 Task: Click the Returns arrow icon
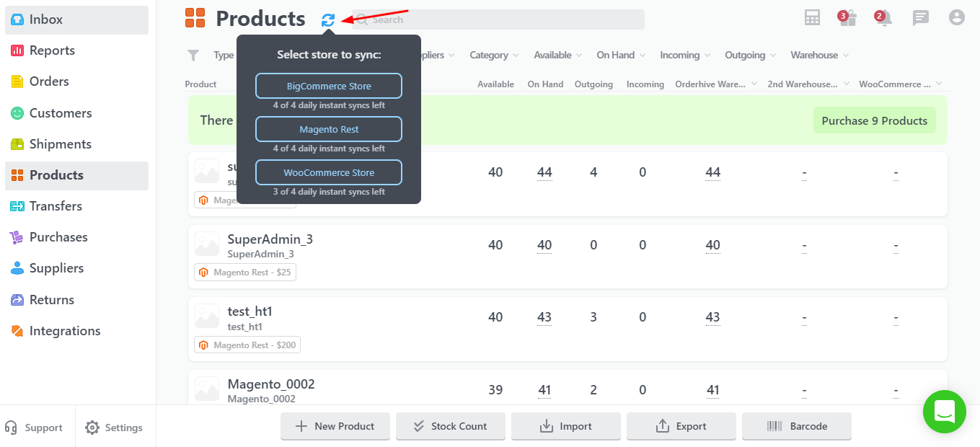pyautogui.click(x=17, y=300)
